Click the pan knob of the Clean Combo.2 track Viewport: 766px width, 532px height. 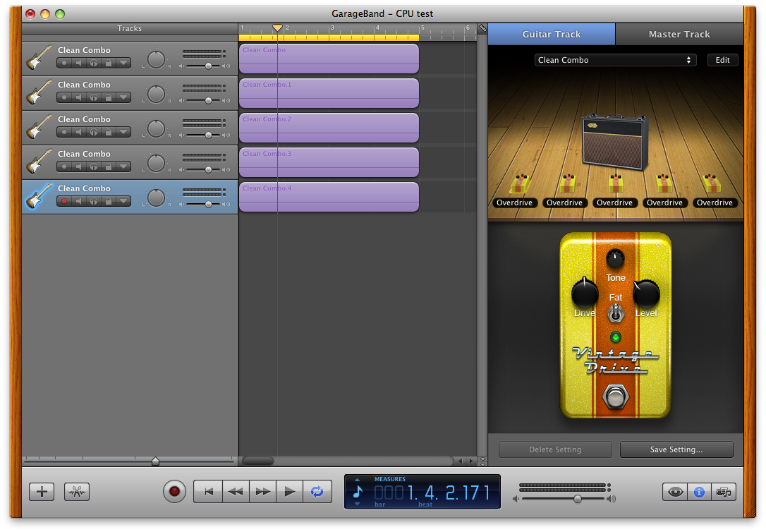(x=157, y=128)
